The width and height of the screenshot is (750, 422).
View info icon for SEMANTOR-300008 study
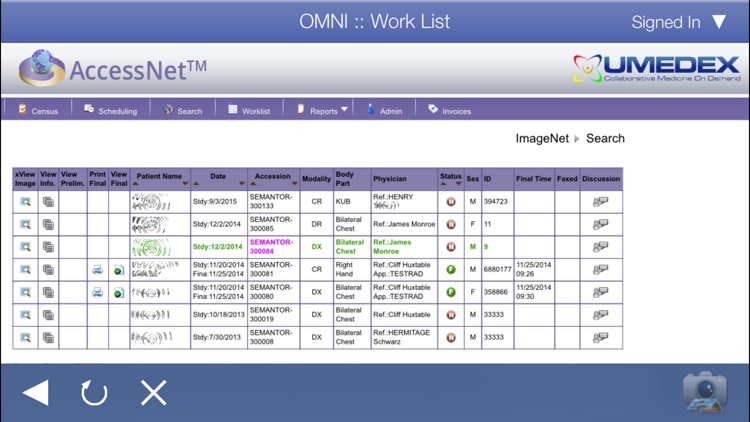[x=48, y=338]
